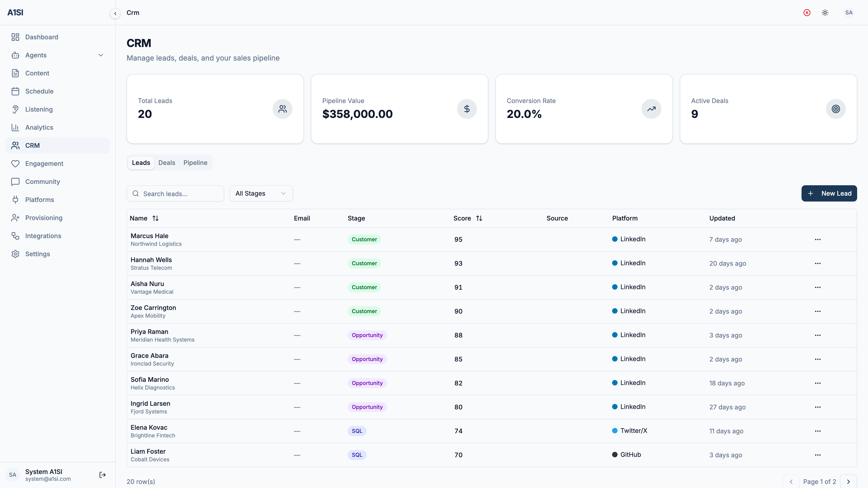Click the Agents robot icon
Screen dimensions: 868x488
pos(15,55)
